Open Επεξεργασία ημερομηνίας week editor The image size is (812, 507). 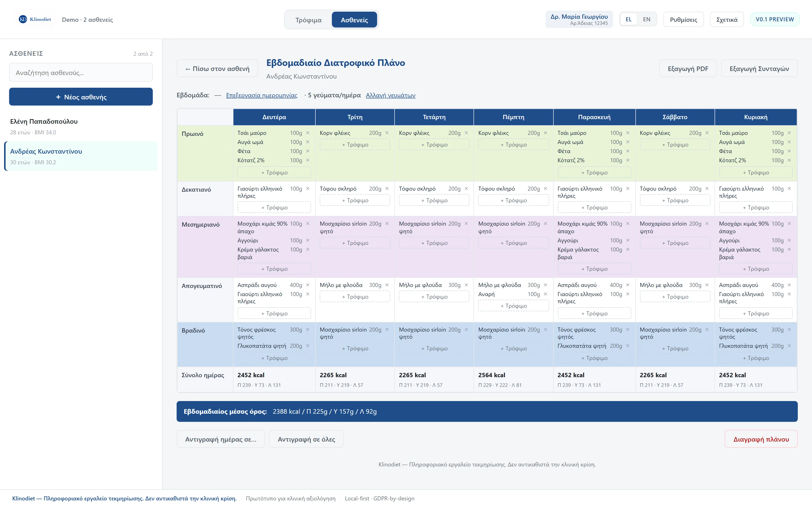[x=262, y=95]
